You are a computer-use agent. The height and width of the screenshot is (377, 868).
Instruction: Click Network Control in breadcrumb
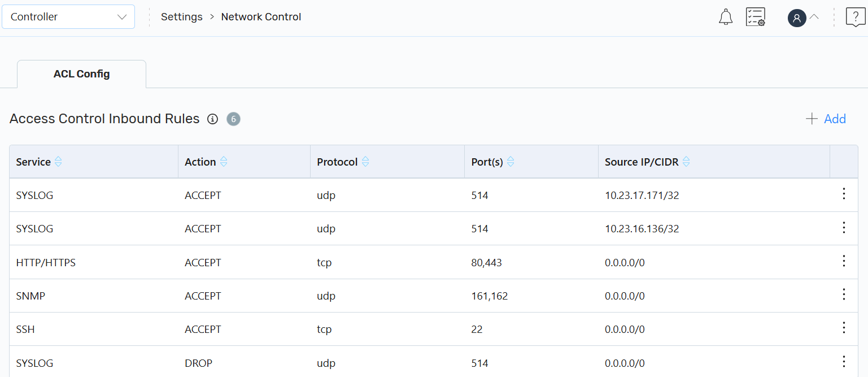tap(261, 17)
